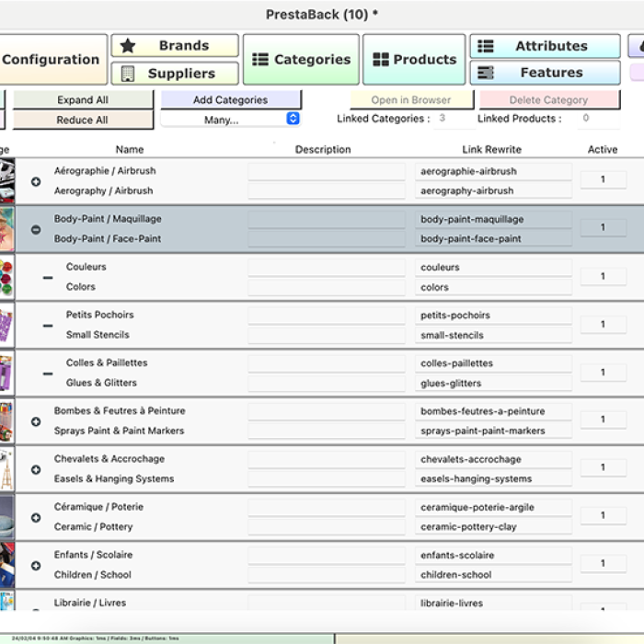644x644 pixels.
Task: Click the Active field for Colles & Paillettes
Action: [603, 372]
